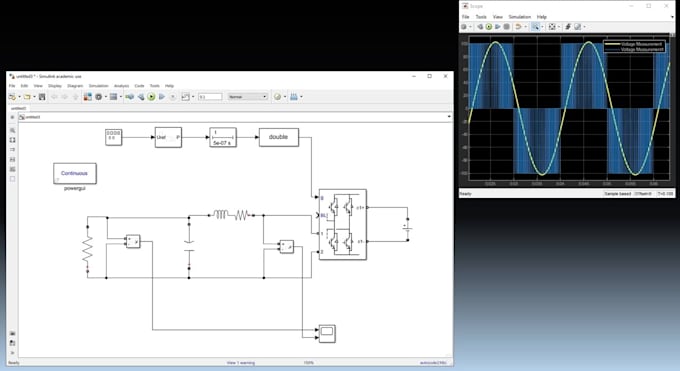Click simulation stop time field
The height and width of the screenshot is (371, 680).
[210, 97]
